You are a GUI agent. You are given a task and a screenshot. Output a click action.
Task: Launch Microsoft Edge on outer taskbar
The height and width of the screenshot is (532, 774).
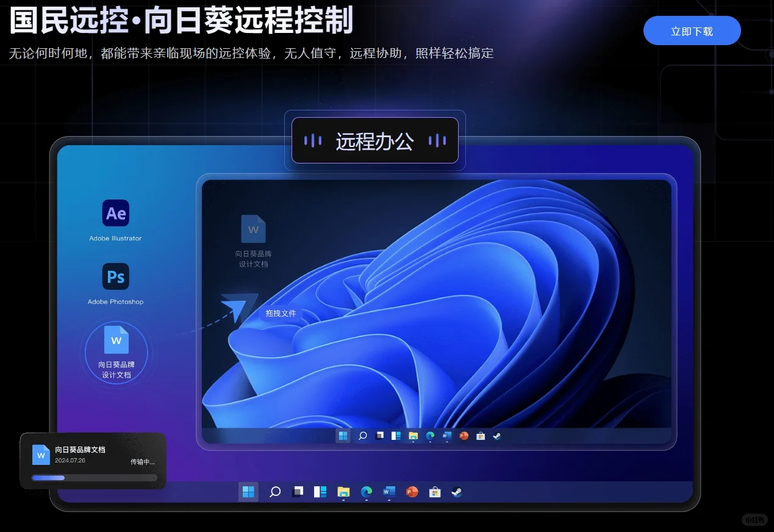[x=367, y=492]
